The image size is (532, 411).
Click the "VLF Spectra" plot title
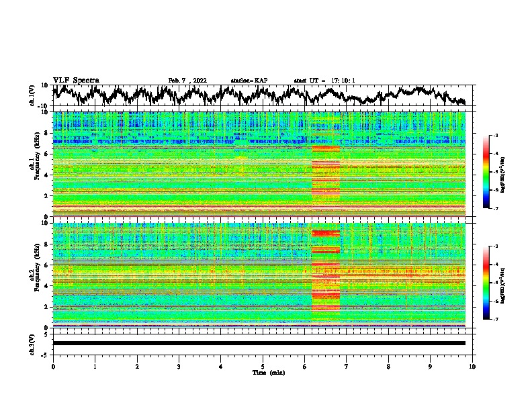click(76, 81)
